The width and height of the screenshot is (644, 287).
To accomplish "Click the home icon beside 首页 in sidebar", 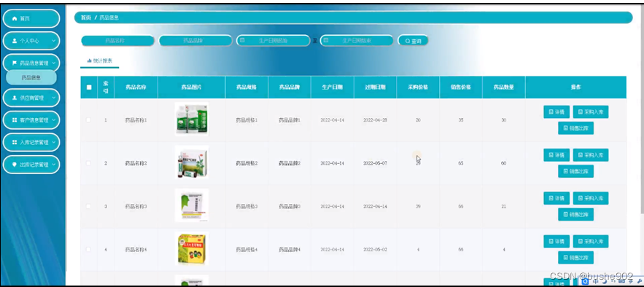I will (x=15, y=19).
